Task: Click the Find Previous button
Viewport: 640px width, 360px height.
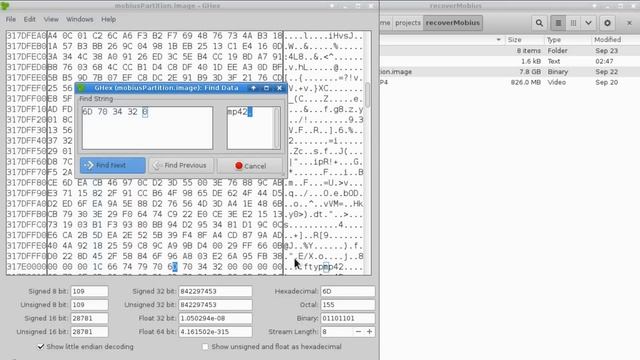Action: [181, 165]
